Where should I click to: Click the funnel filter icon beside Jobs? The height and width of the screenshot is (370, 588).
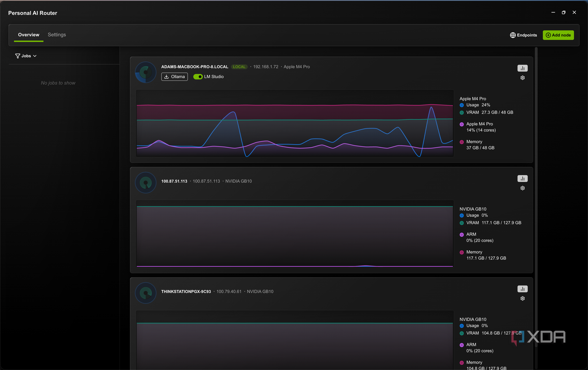[x=17, y=56]
